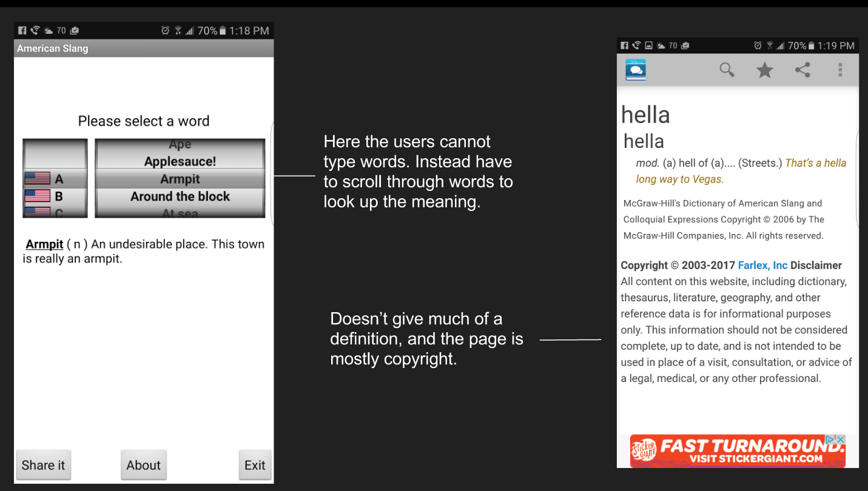Click the Exit button
This screenshot has width=868, height=491.
[255, 465]
